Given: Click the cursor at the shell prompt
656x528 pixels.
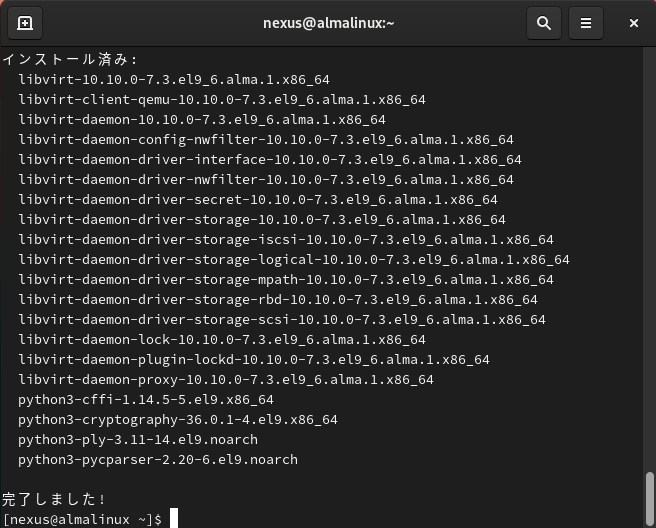Looking at the screenshot, I should point(173,519).
